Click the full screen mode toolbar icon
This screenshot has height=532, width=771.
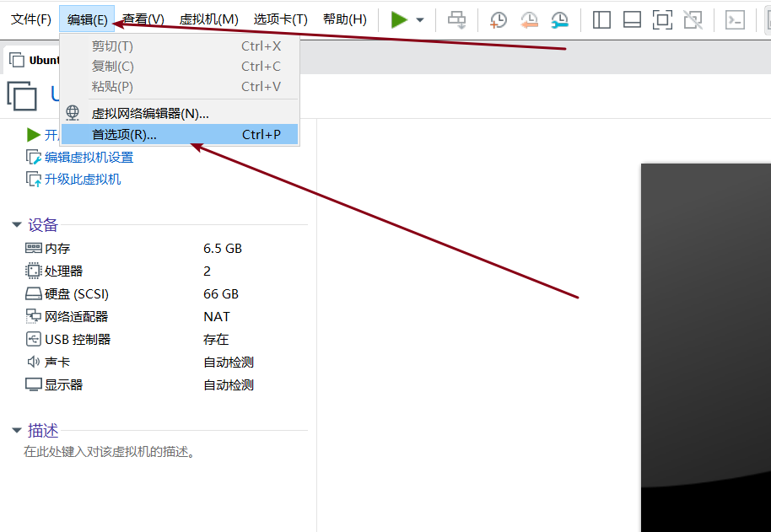pyautogui.click(x=662, y=19)
